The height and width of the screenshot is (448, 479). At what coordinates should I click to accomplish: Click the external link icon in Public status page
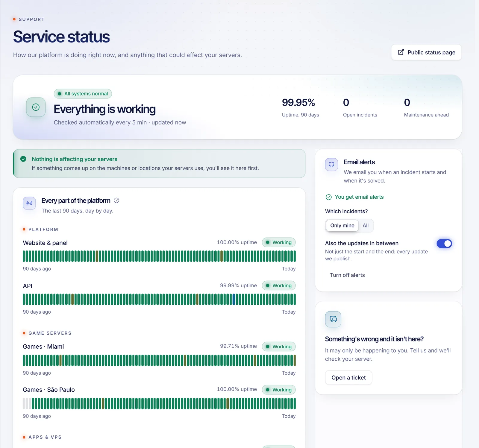click(x=401, y=52)
